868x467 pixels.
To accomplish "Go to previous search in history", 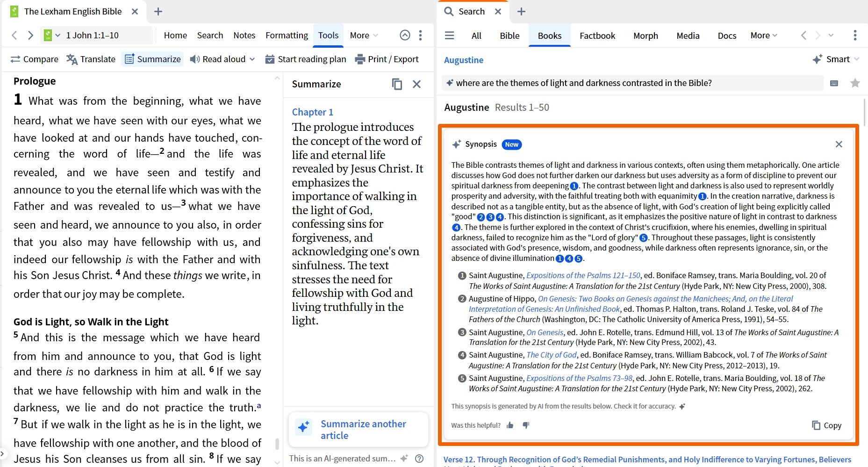I will coord(803,36).
